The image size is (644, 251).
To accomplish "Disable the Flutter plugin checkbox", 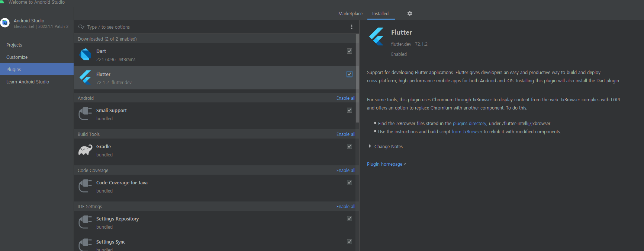I will 350,74.
